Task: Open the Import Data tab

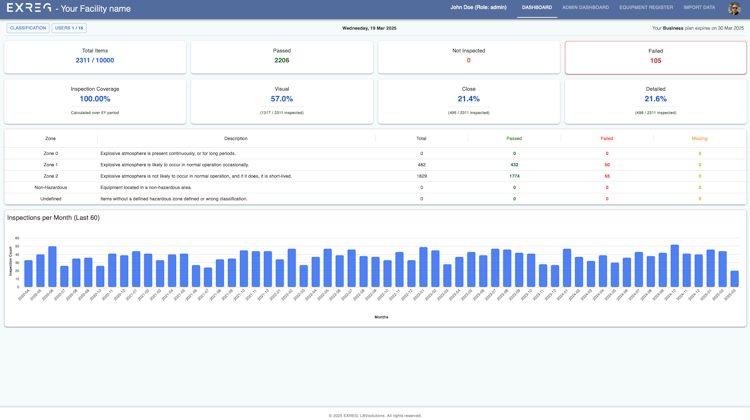Action: pos(699,8)
